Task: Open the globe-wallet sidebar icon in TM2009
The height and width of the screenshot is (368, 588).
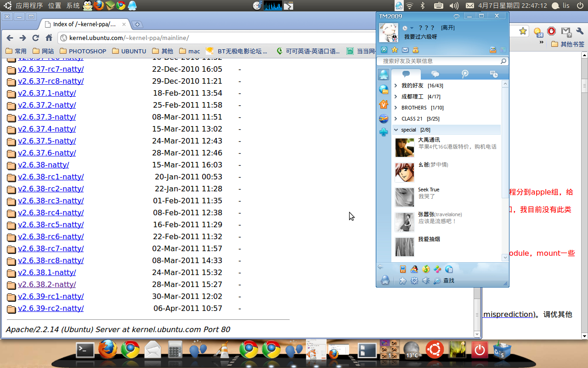Action: tap(384, 90)
